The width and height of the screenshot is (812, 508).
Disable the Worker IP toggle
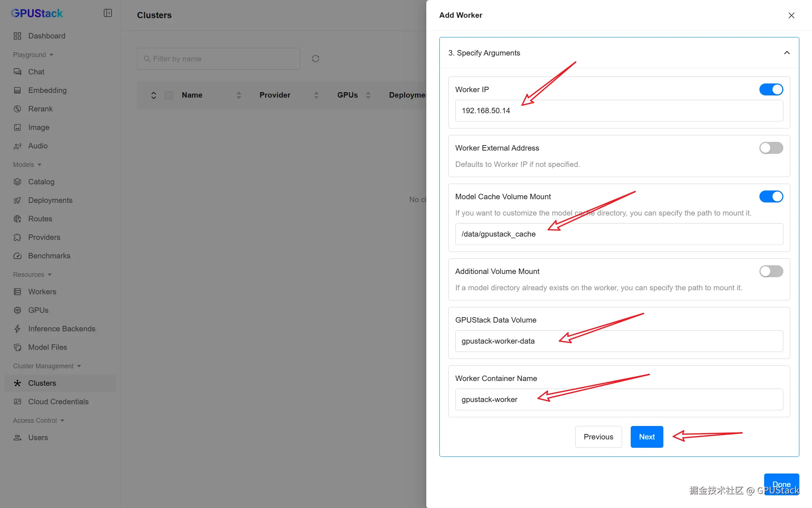pos(771,89)
